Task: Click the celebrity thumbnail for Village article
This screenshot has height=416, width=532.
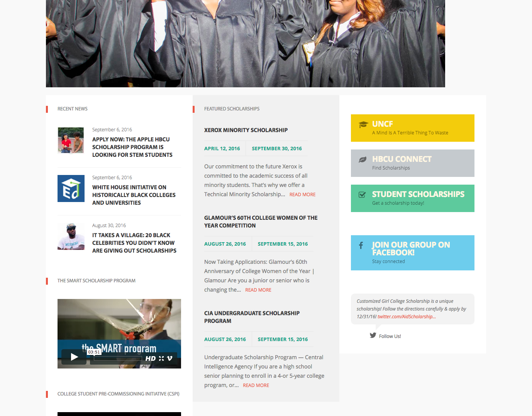Action: [x=71, y=236]
